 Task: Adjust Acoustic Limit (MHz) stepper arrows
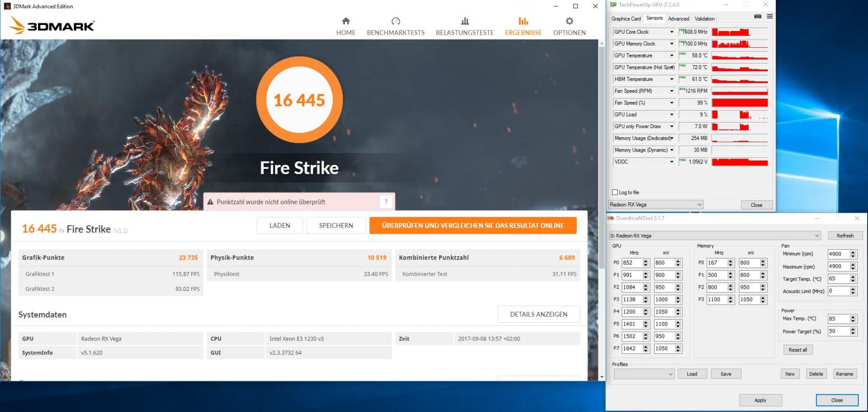click(853, 291)
